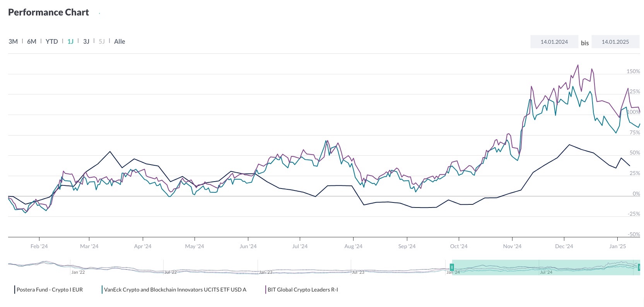Hide the VanEck Crypto and Blockchain Innovators series
The height and width of the screenshot is (307, 644).
(x=175, y=290)
